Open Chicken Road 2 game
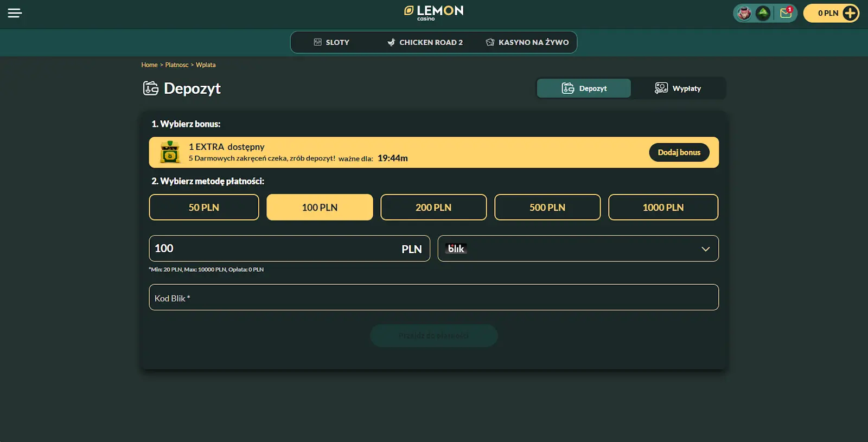This screenshot has height=442, width=868. pyautogui.click(x=425, y=42)
